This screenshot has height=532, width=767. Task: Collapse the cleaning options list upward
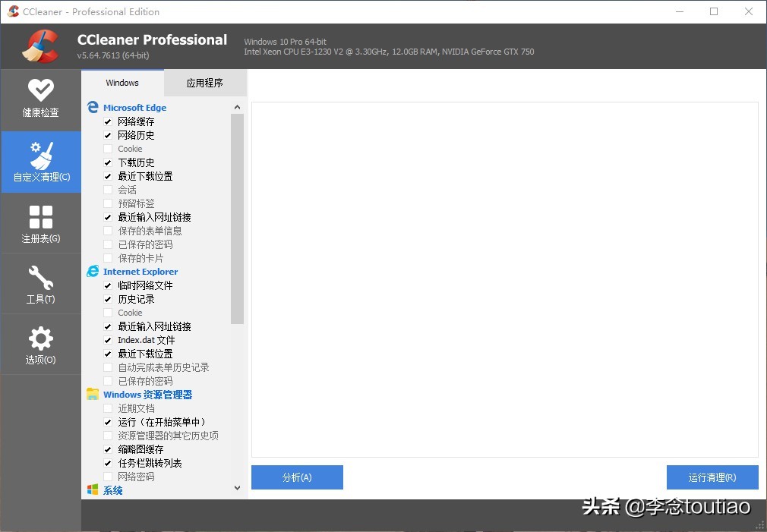coord(237,106)
